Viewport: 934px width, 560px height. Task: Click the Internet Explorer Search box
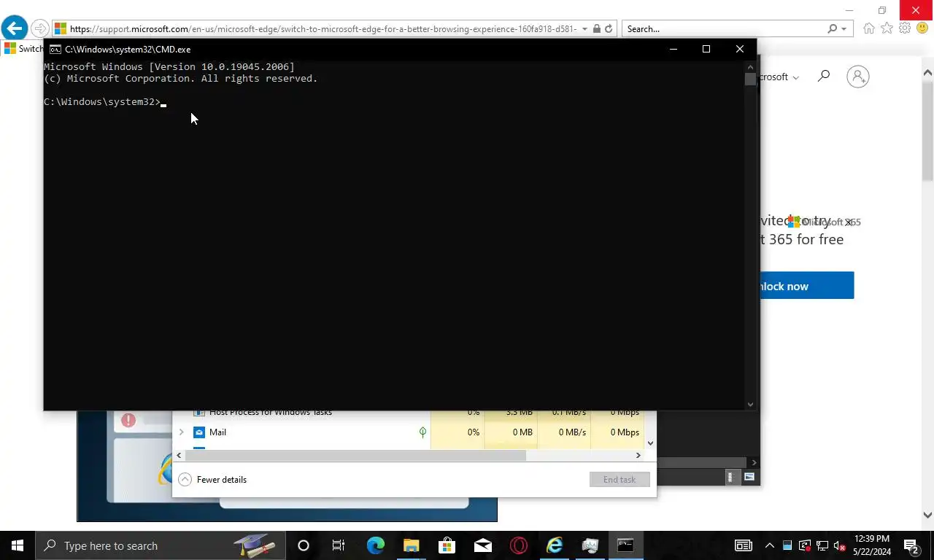tap(724, 29)
